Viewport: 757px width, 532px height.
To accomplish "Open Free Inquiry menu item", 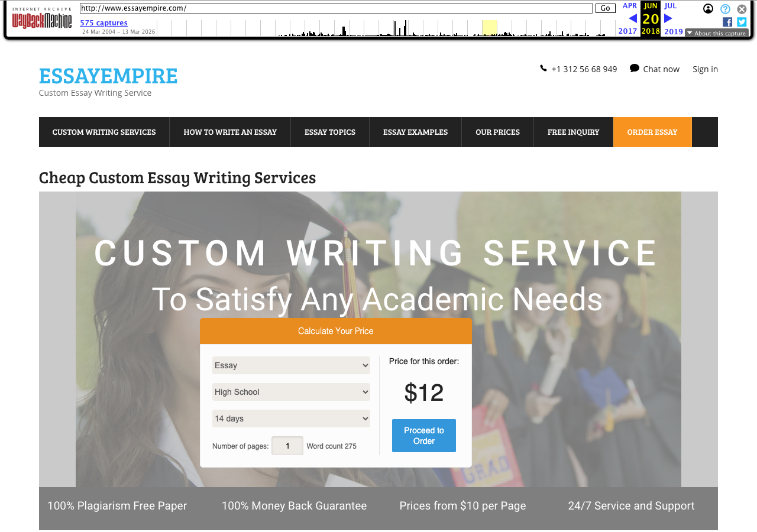I will [x=573, y=132].
